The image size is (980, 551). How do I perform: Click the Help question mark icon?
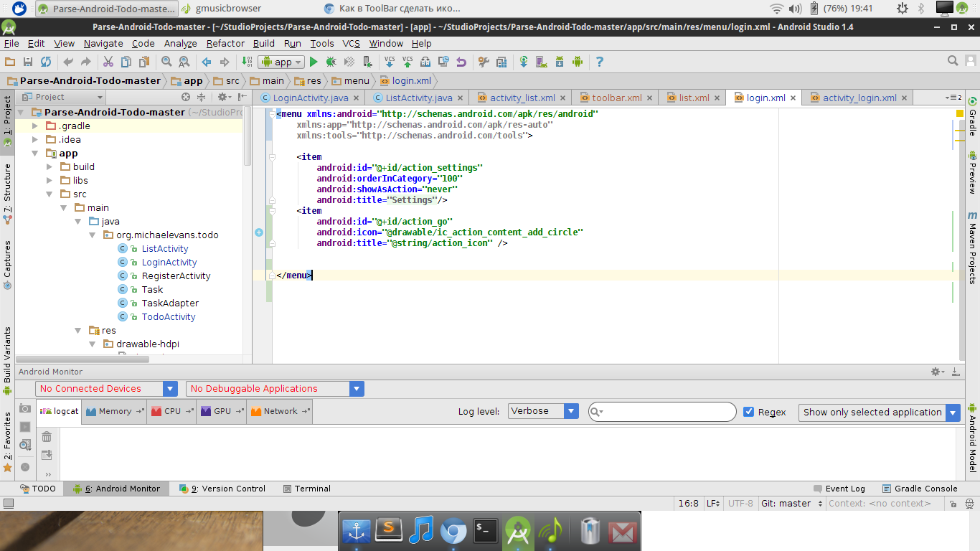tap(600, 62)
